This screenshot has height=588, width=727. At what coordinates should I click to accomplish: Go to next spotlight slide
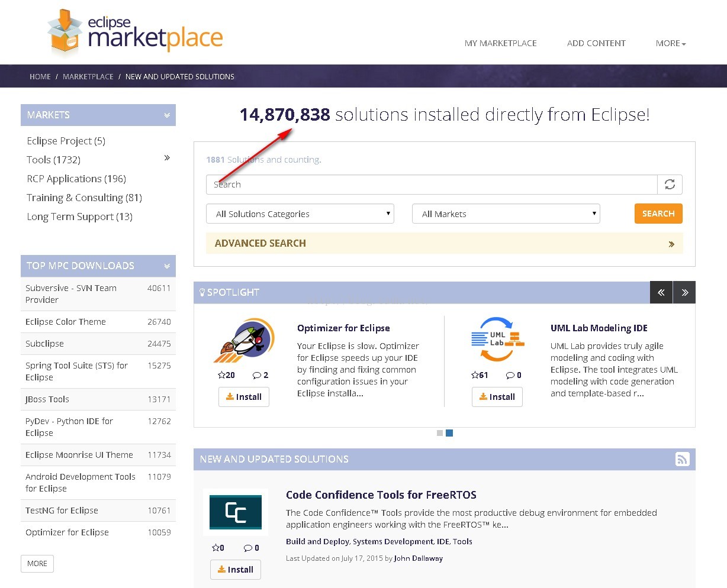684,292
